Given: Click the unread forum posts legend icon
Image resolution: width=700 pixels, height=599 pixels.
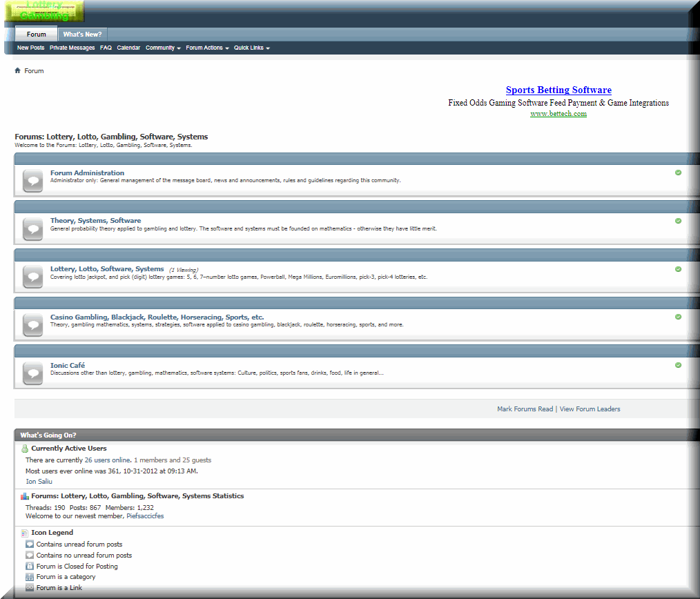Looking at the screenshot, I should 30,544.
